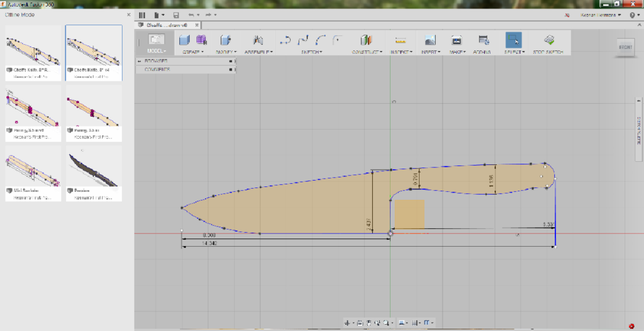Open the Viewports layout icon
This screenshot has width=644, height=331.
pyautogui.click(x=428, y=323)
